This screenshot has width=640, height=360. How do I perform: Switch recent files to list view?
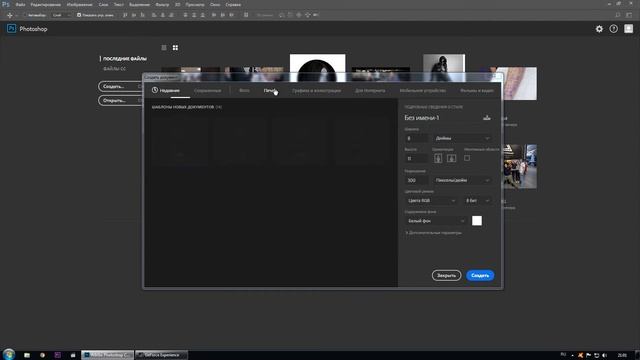click(164, 48)
